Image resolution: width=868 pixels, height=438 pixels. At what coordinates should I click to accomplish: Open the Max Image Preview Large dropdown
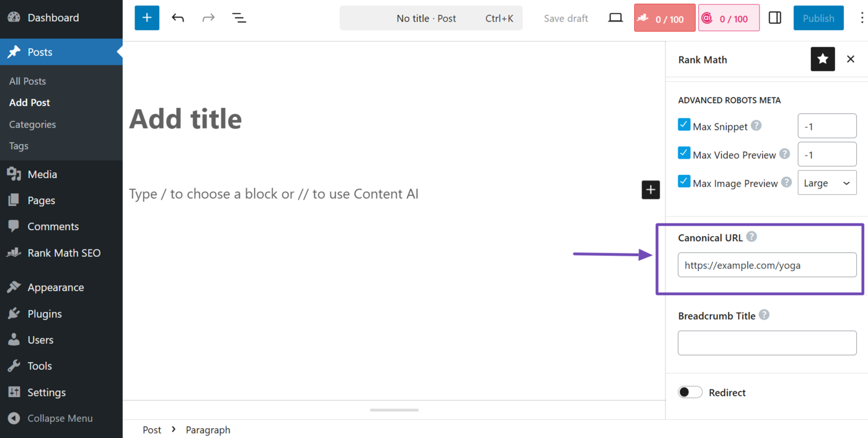point(826,183)
